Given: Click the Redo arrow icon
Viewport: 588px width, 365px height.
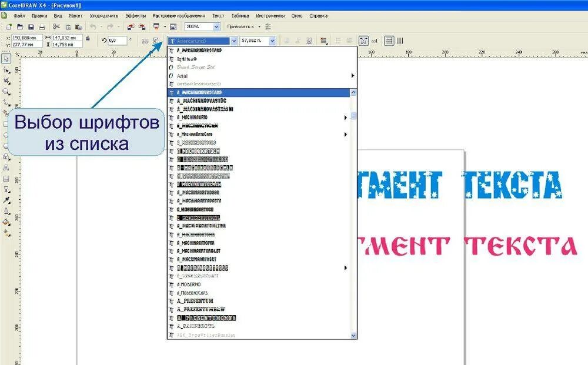Looking at the screenshot, I should [110, 26].
